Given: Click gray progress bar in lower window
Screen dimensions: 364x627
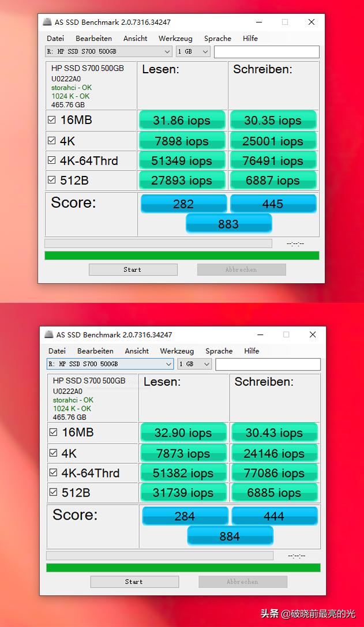Looking at the screenshot, I should coord(160,555).
